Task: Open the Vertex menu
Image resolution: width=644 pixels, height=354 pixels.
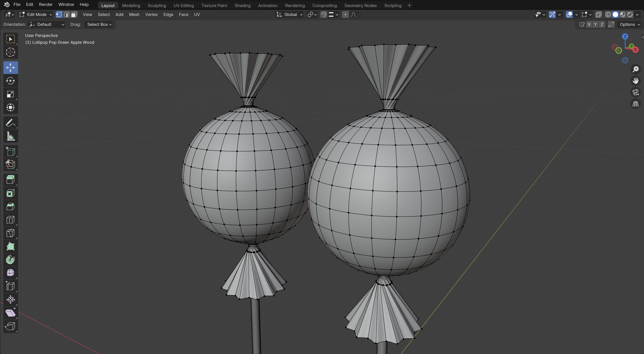Action: [152, 14]
